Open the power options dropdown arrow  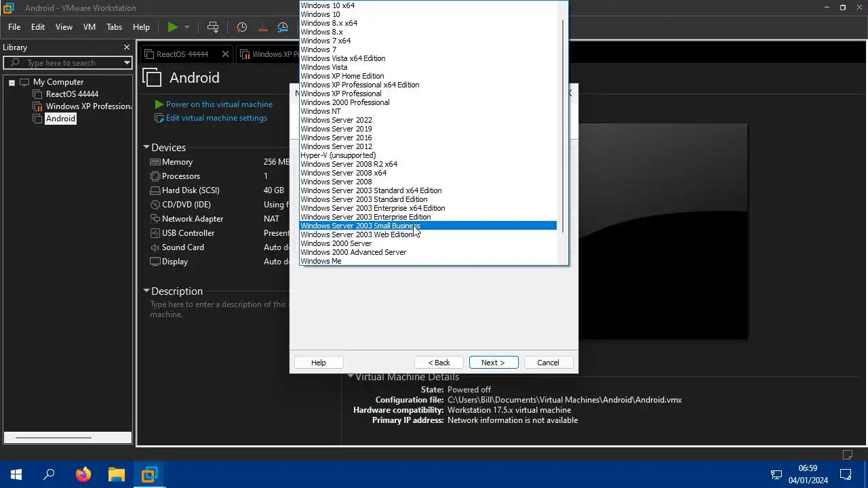pos(187,27)
